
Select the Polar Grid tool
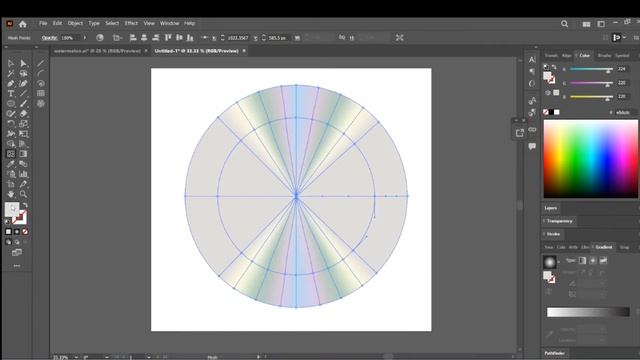[x=41, y=103]
